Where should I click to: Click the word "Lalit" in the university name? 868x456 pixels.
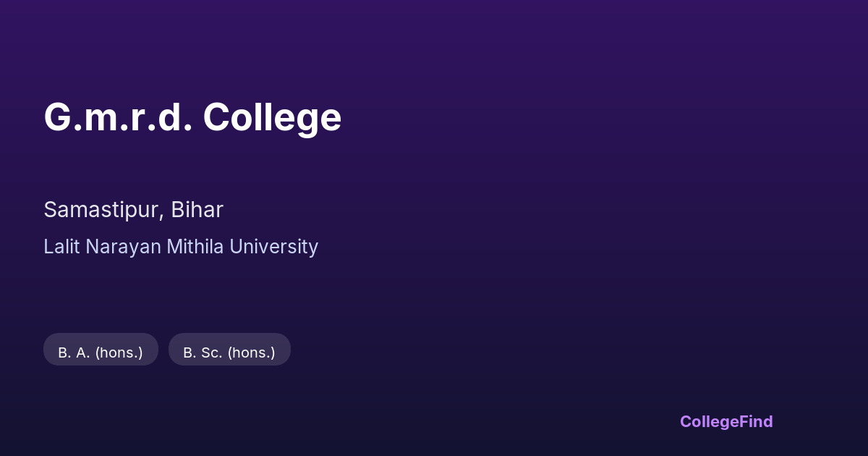point(62,247)
